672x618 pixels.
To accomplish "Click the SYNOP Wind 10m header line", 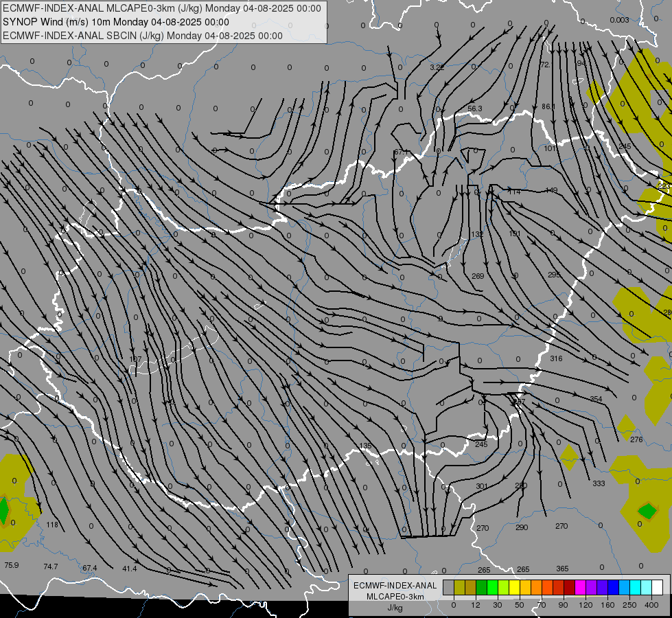I will 116,22.
